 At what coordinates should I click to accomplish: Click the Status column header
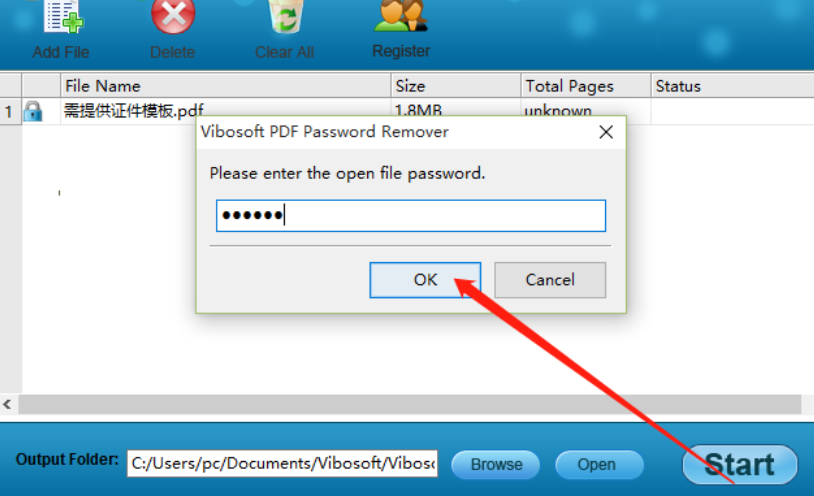click(x=732, y=86)
